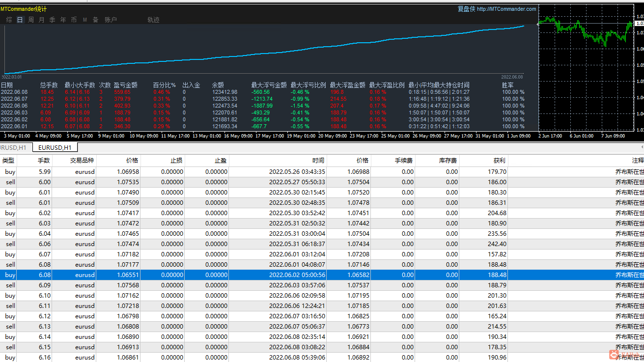Open the 周 weekly statistics tab
Screen dimensions: 644x362
click(31, 20)
